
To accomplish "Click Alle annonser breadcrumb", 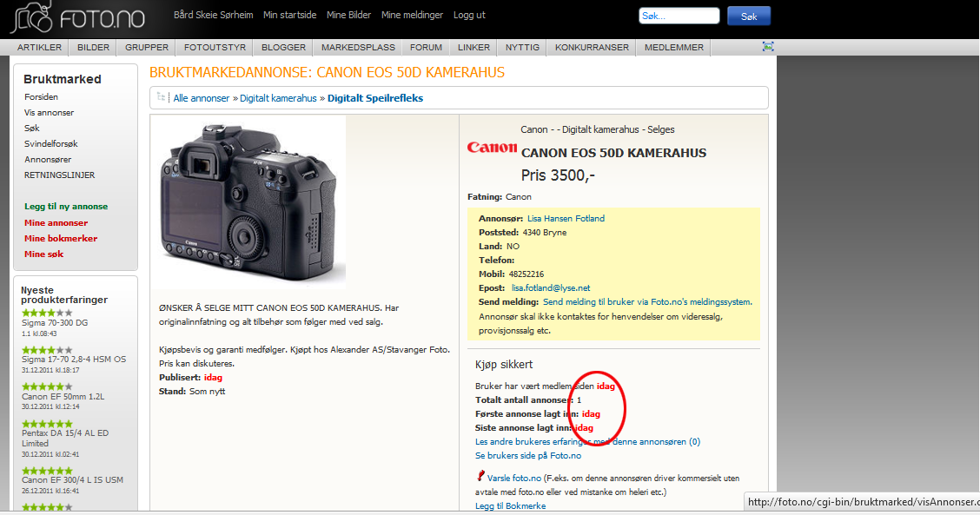I will coord(202,98).
